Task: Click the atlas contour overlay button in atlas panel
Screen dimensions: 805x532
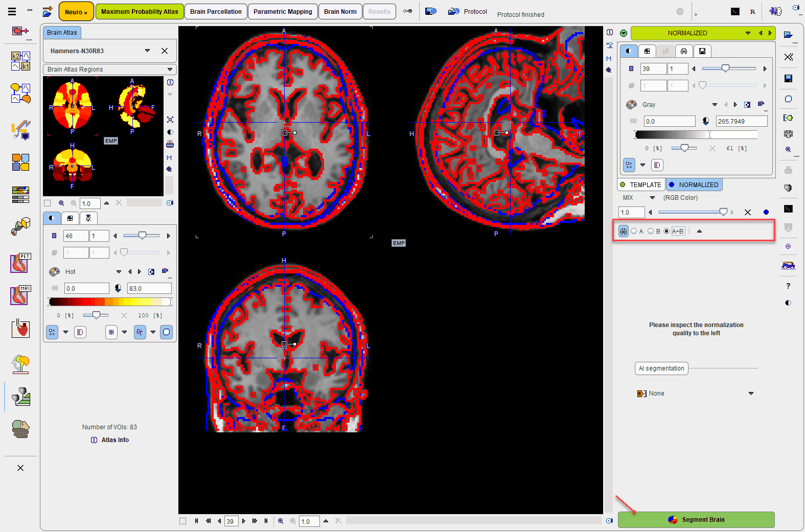Action: tap(167, 332)
